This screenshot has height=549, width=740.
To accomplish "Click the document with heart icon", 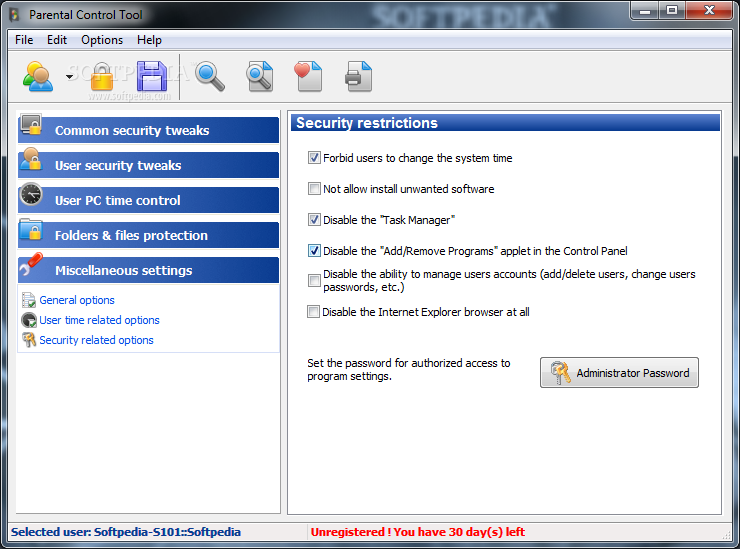I will 309,76.
